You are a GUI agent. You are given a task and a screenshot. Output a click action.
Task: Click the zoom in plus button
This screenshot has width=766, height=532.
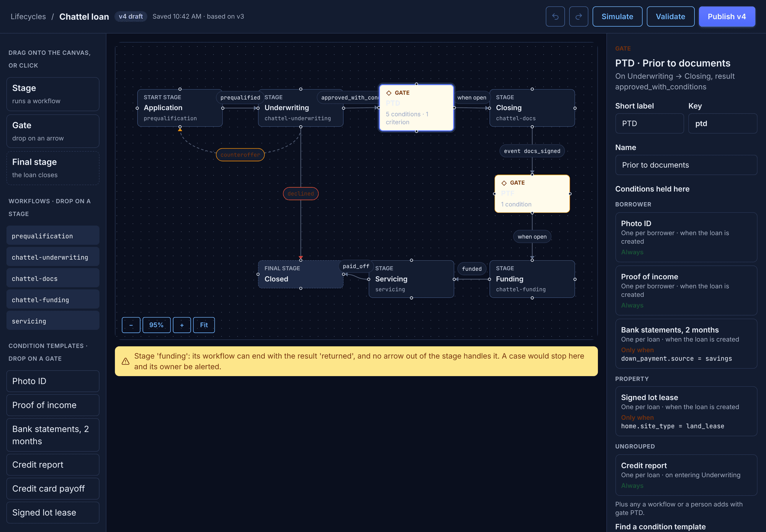click(x=182, y=325)
